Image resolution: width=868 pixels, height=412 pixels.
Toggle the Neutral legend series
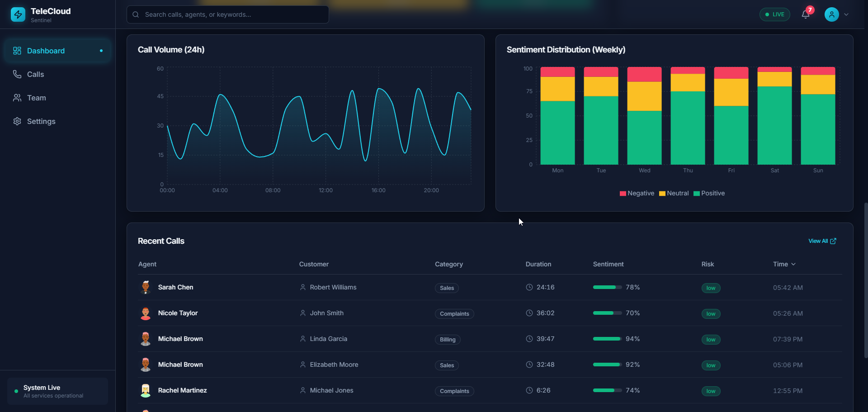pyautogui.click(x=674, y=194)
